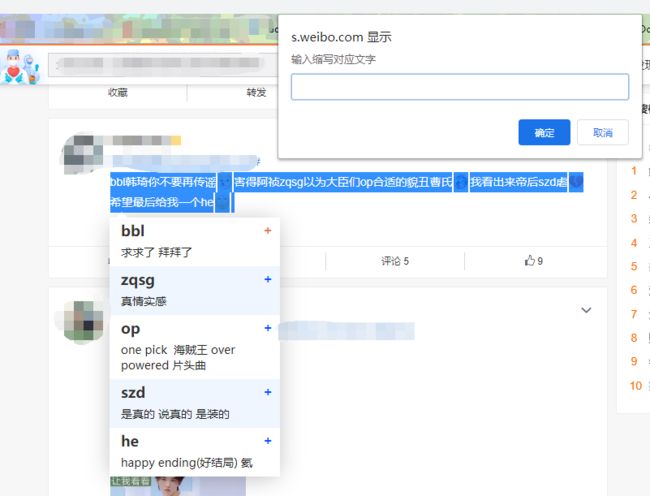The width and height of the screenshot is (650, 496).
Task: Expand the second post's chevron menu
Action: click(586, 310)
